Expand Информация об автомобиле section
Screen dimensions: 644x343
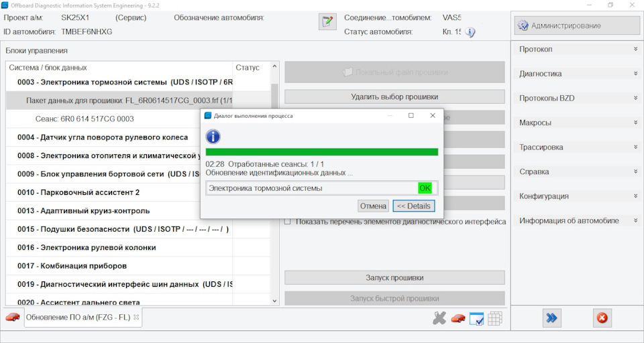(578, 220)
